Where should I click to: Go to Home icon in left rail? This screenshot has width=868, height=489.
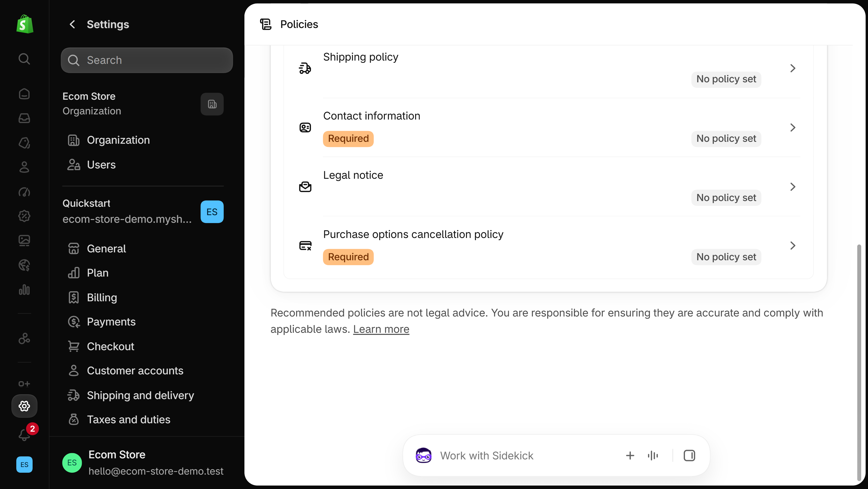point(24,94)
